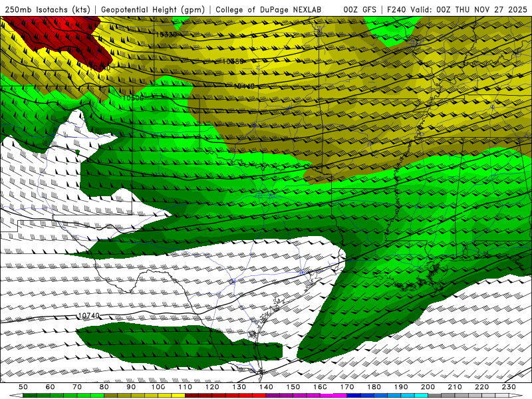Click the 160 kt color bar label
This screenshot has height=399, width=532.
pyautogui.click(x=320, y=387)
